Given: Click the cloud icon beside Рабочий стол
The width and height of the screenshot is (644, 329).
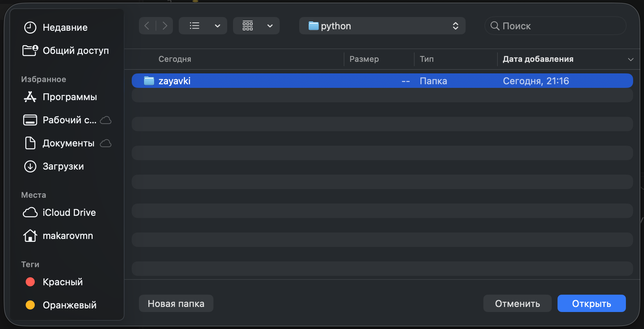Looking at the screenshot, I should 106,120.
